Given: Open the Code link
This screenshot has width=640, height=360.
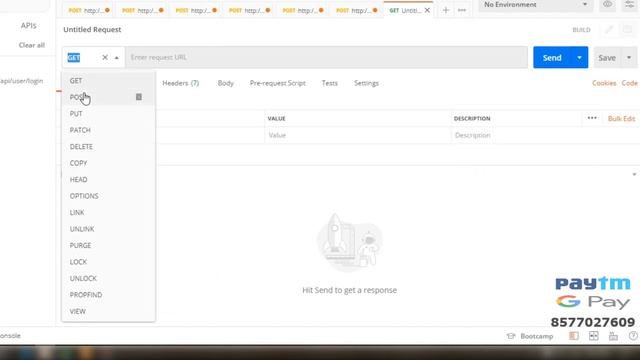Looking at the screenshot, I should [630, 83].
